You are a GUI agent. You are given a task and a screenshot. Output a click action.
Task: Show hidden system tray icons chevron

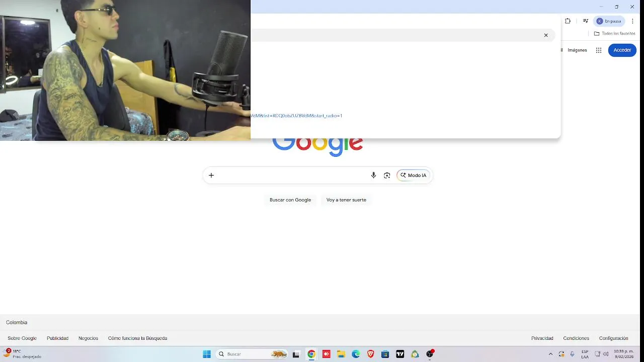[550, 354]
